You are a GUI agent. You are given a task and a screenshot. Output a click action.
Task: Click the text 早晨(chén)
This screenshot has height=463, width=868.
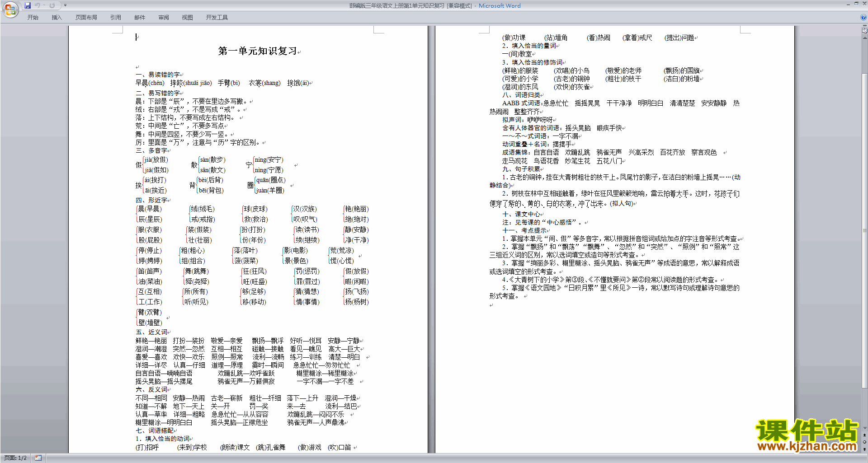150,83
